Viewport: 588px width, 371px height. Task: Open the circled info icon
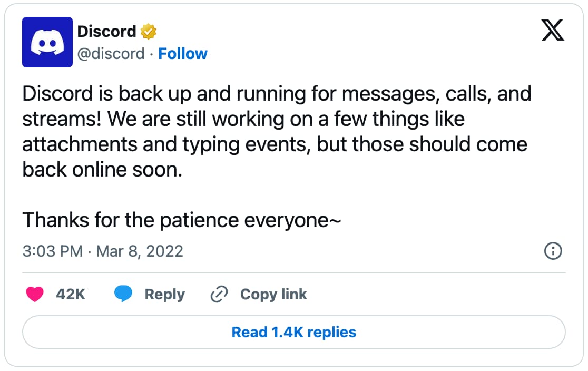point(553,251)
